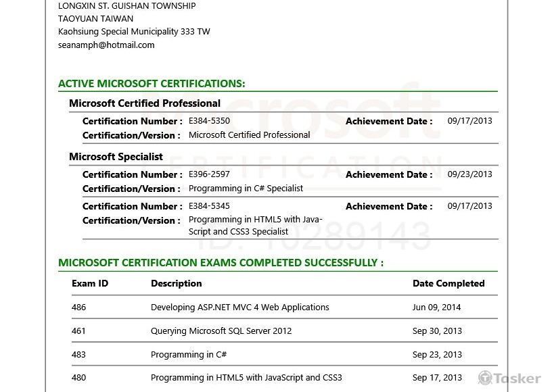Click the Tasker logo icon in the watermark
The width and height of the screenshot is (552, 392).
[x=485, y=378]
